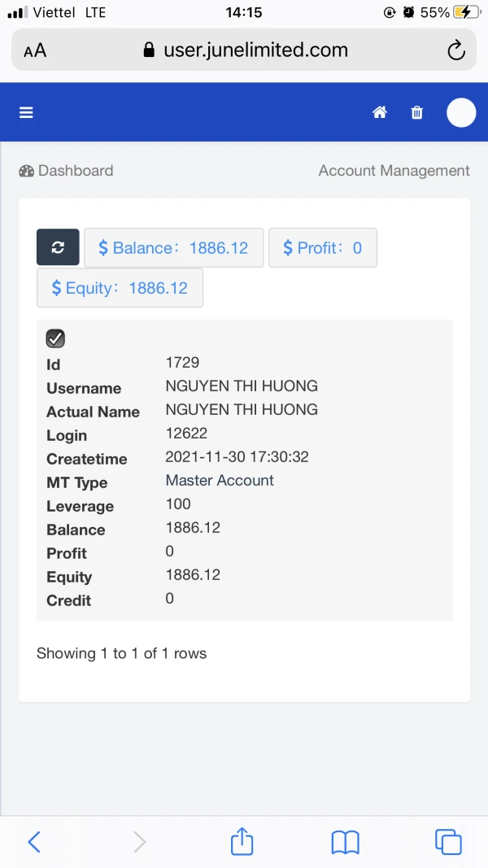Tap Safari share icon
Viewport: 488px width, 868px height.
click(x=242, y=841)
